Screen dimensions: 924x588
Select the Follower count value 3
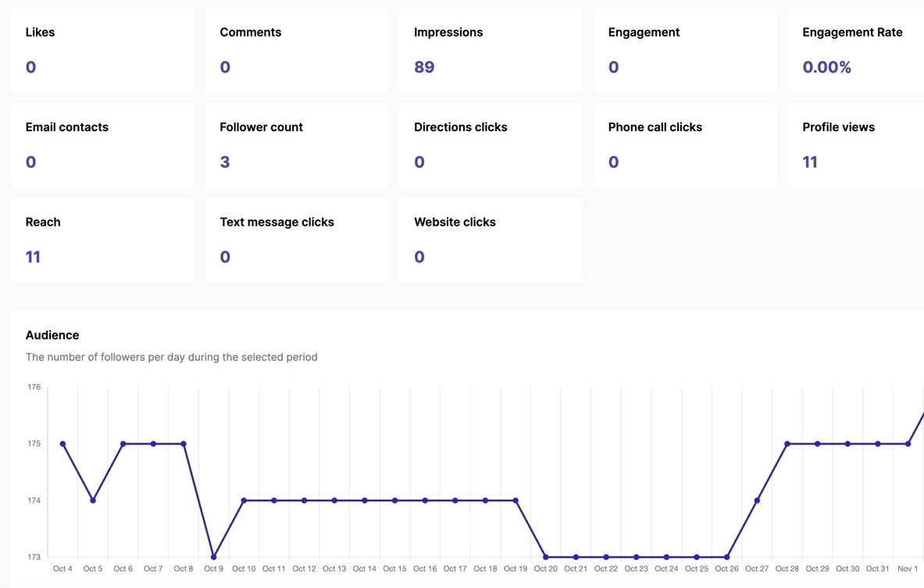(x=224, y=162)
